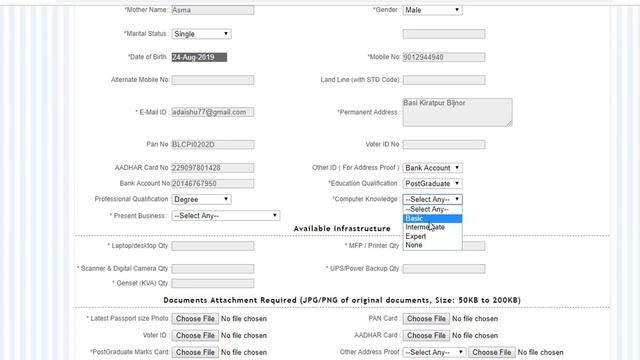Viewport: 640px width, 360px height.
Task: Collapse the Computer Knowledge dropdown
Action: coord(433,199)
